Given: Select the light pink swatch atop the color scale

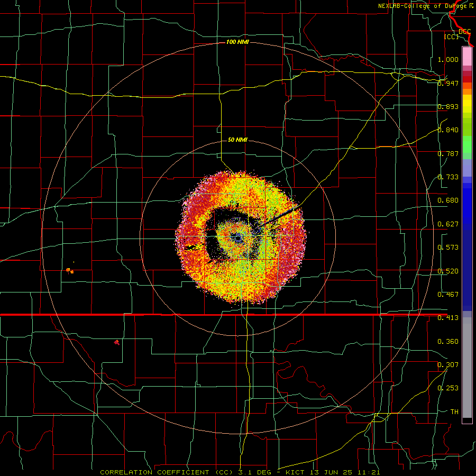Looking at the screenshot, I should point(467,56).
